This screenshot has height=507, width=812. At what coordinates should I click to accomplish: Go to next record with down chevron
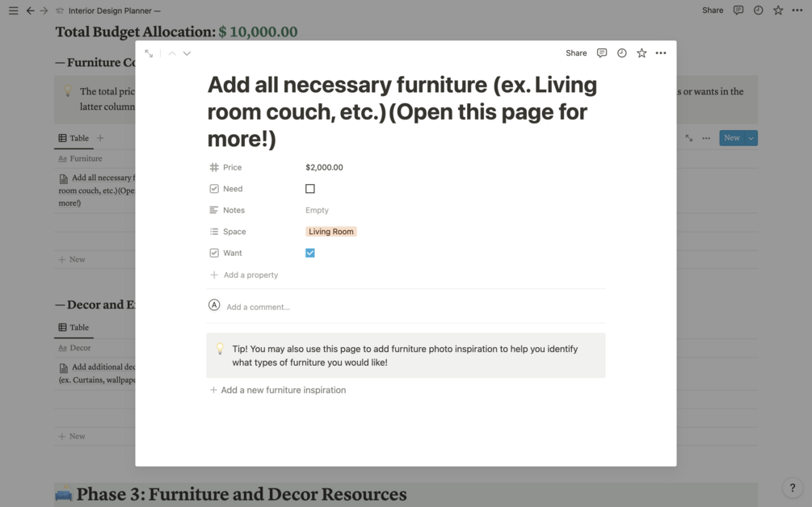click(187, 53)
